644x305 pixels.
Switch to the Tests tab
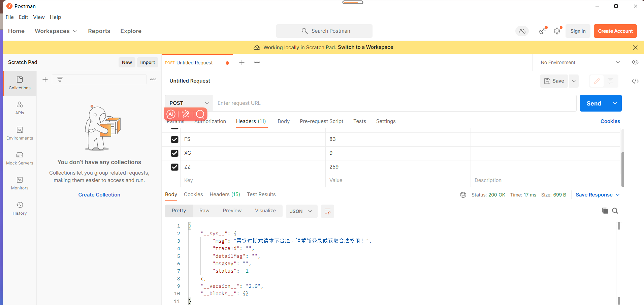(x=360, y=121)
